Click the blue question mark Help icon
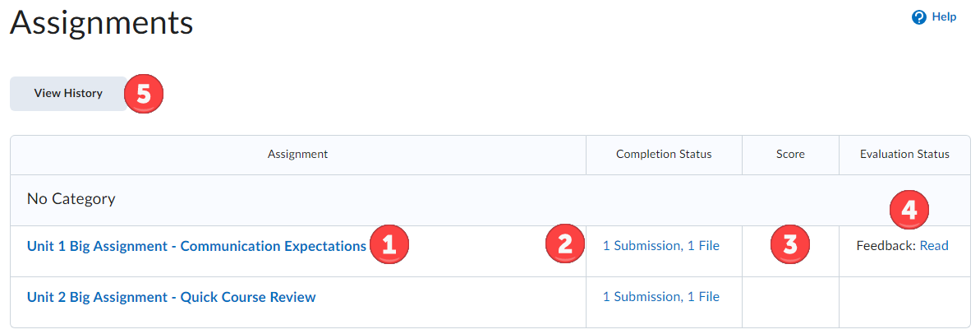The image size is (980, 334). click(919, 17)
